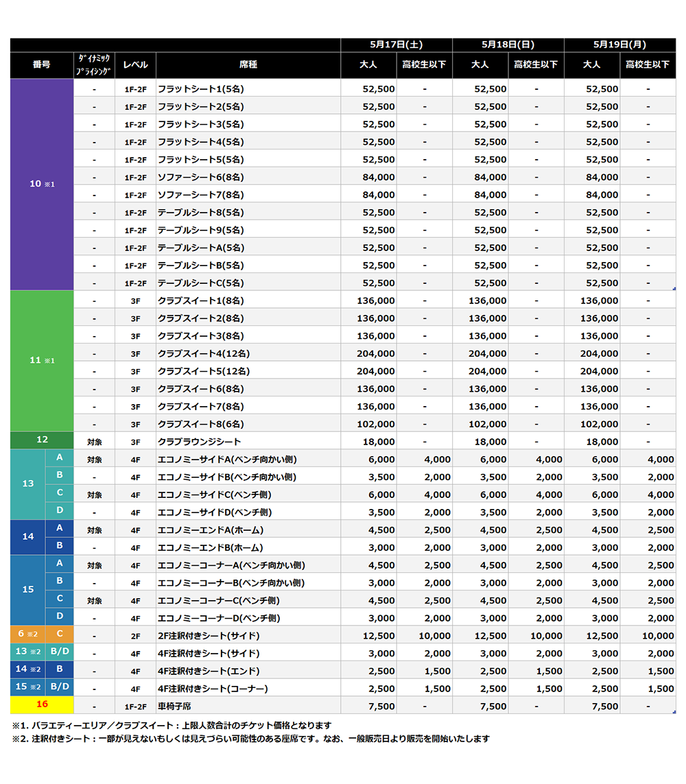The image size is (686, 784).
Task: Click the 5月19日(月) date header
Action: coord(619,45)
